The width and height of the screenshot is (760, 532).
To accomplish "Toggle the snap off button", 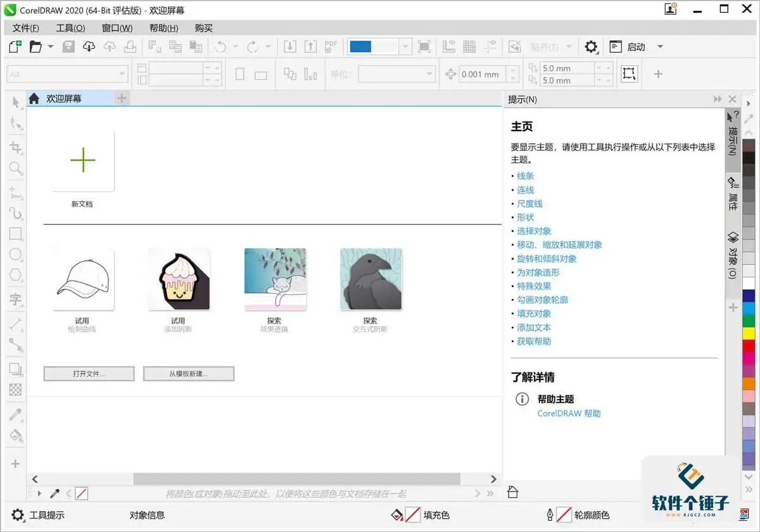I will point(515,47).
